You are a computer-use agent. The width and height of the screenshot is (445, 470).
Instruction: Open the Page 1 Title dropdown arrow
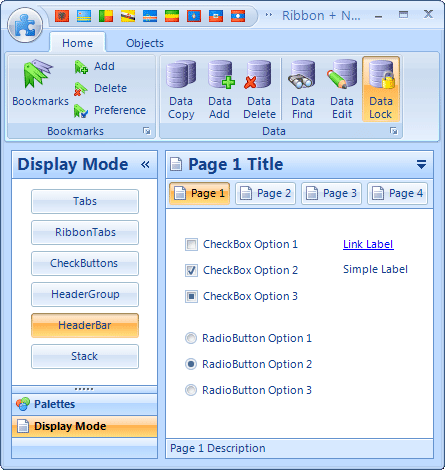(421, 164)
